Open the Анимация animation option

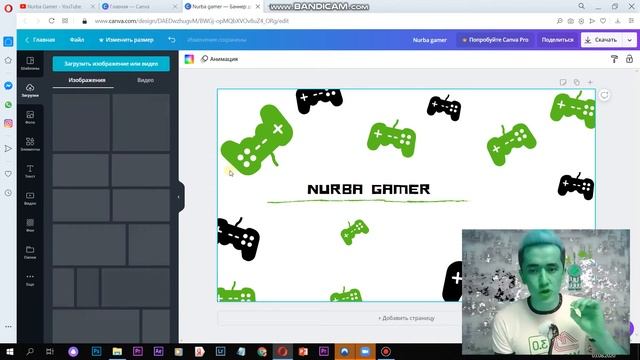[x=219, y=59]
